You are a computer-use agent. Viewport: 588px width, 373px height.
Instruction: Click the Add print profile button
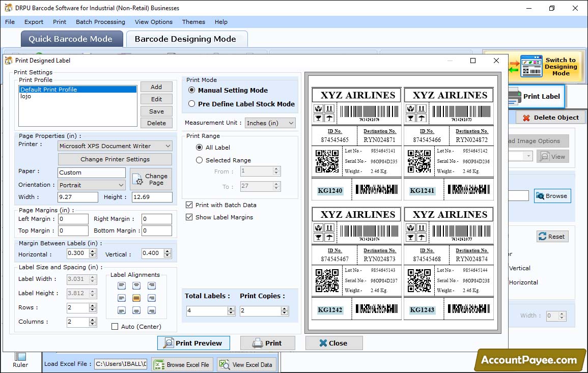(x=156, y=87)
